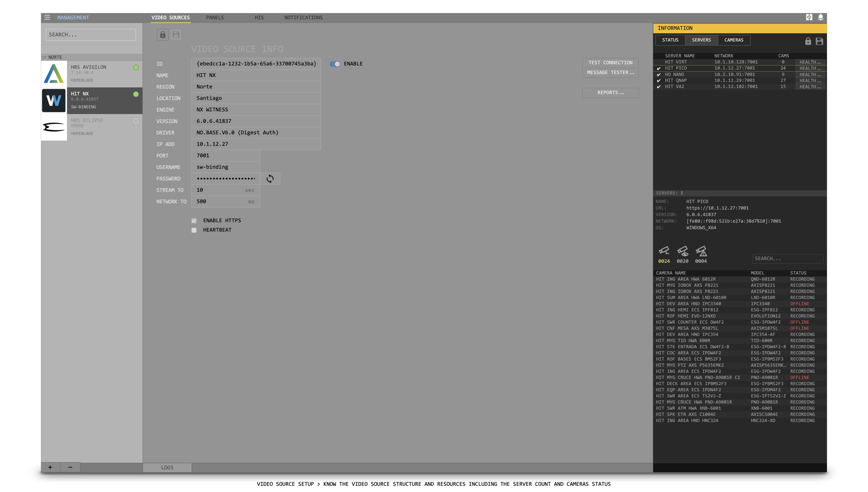Uncheck the HIT PICO server row checkmark
The image size is (868, 492).
point(659,68)
